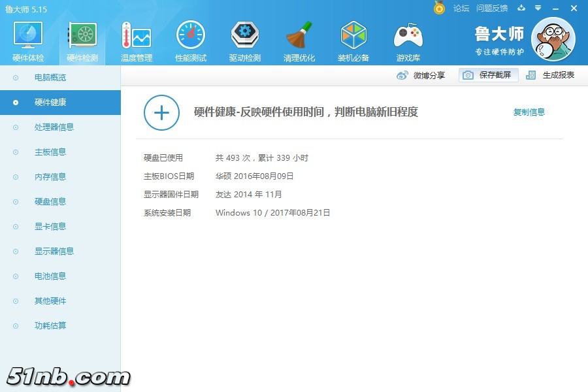Image resolution: width=588 pixels, height=392 pixels.
Task: Generate report with 生成报表
Action: tap(551, 75)
